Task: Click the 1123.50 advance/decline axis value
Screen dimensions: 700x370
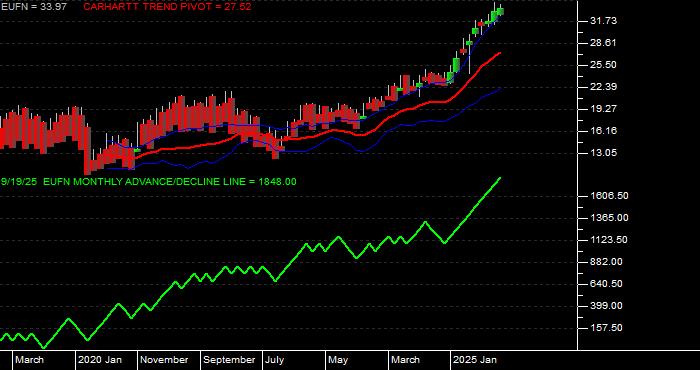Action: click(608, 240)
